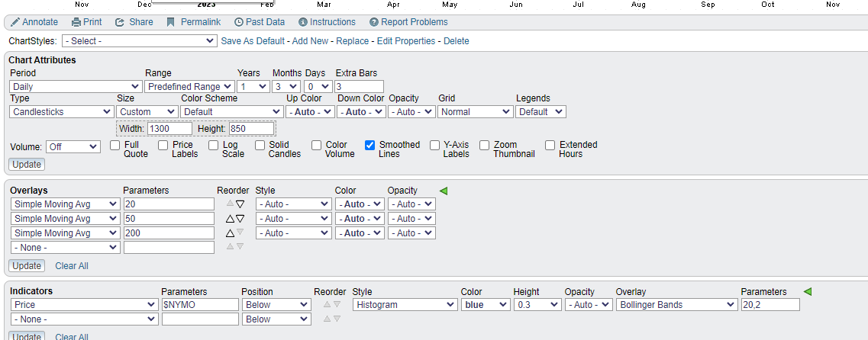Open the third overlay Simple Moving Avg dropdown
This screenshot has height=340, width=868.
coord(66,233)
